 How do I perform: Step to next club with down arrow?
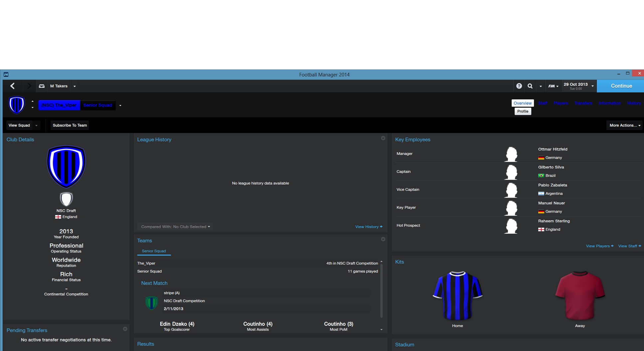tap(32, 108)
